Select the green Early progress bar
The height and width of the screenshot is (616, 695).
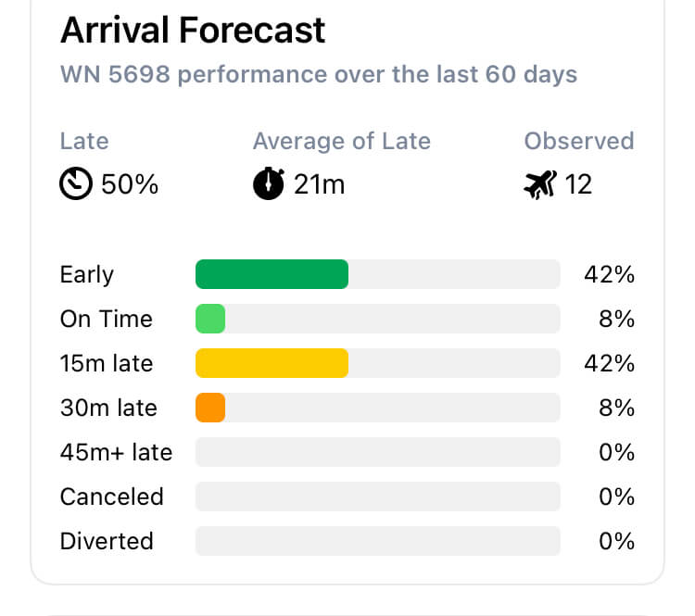click(x=272, y=274)
